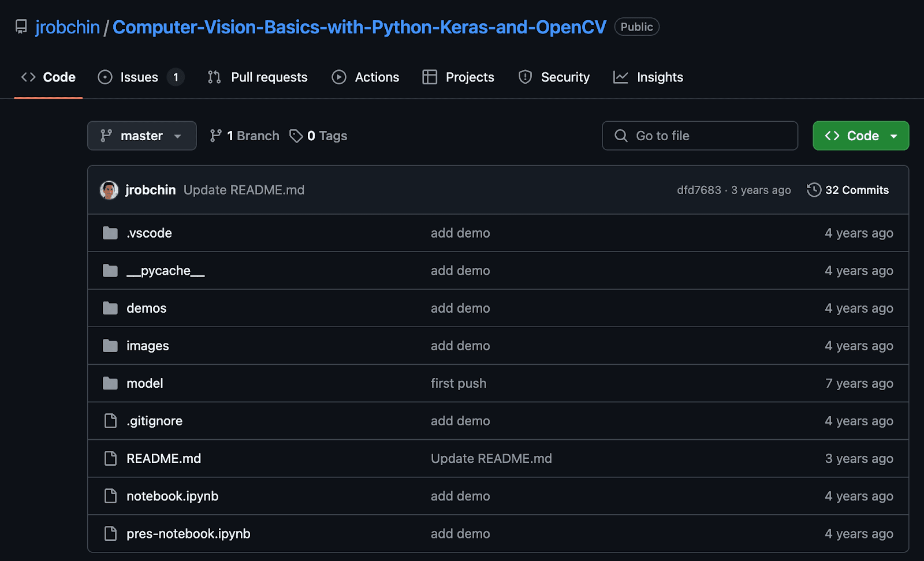The width and height of the screenshot is (924, 561).
Task: Click the Security shield icon
Action: point(525,77)
